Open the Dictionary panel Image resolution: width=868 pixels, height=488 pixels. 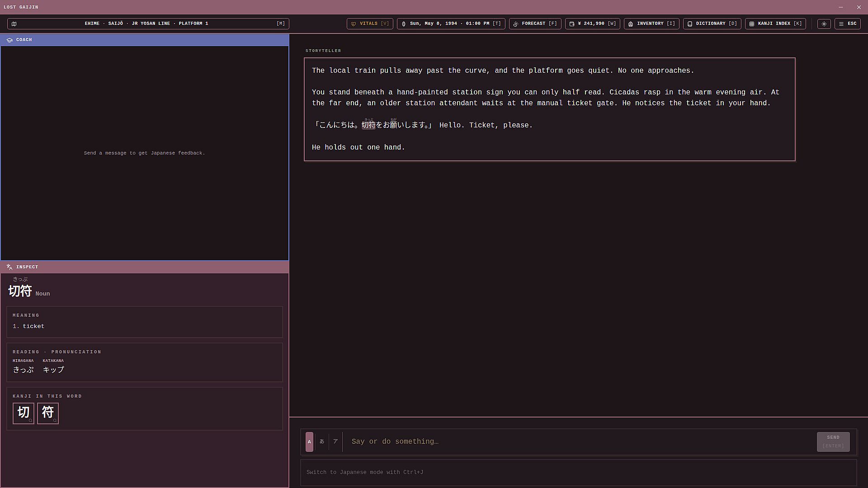pyautogui.click(x=712, y=24)
